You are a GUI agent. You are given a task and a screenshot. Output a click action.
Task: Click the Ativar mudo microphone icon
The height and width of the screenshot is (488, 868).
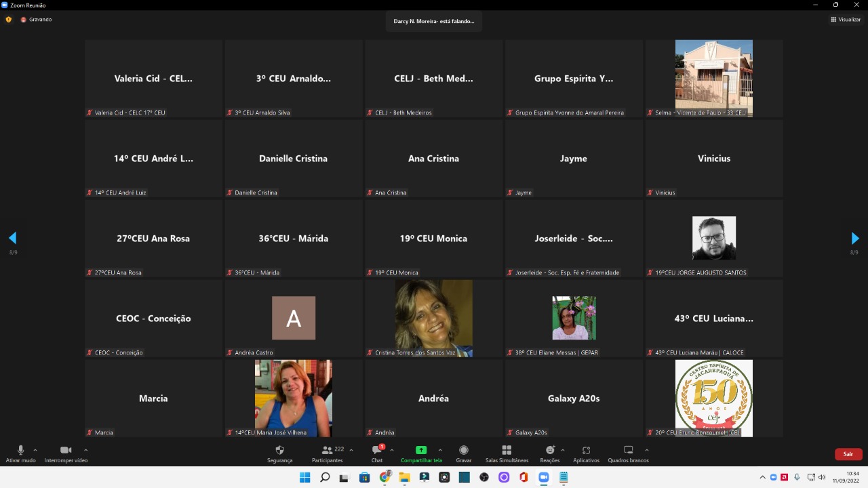coord(20,451)
